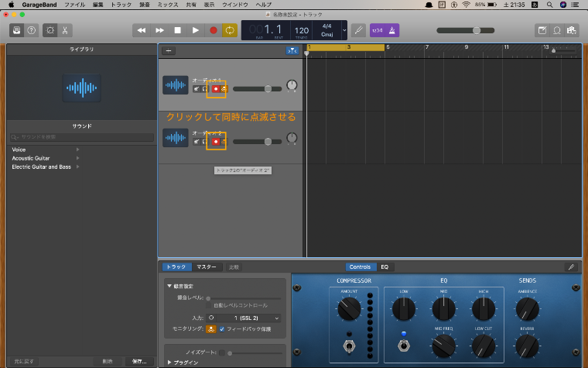Toggle the Cycle loop button
This screenshot has height=368, width=588.
click(x=230, y=30)
